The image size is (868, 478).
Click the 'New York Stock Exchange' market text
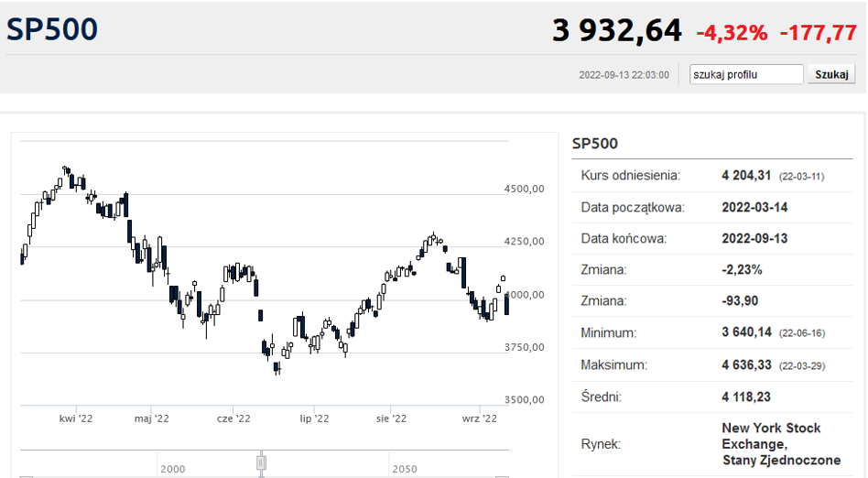pyautogui.click(x=771, y=436)
